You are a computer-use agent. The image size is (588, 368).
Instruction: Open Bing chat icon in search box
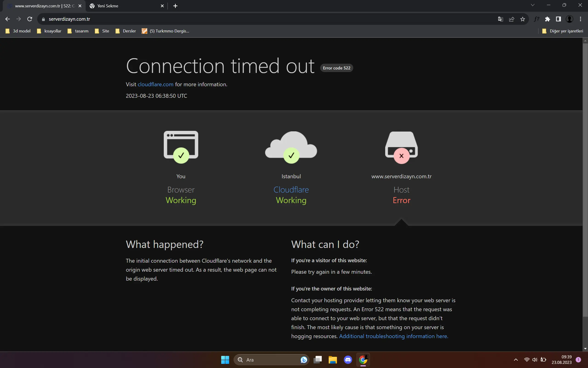click(304, 360)
